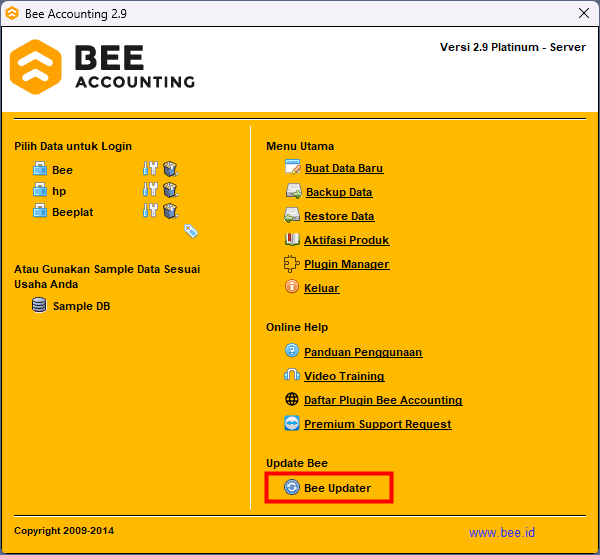Click the Plugin Manager puzzle icon
This screenshot has height=555, width=600.
(291, 264)
